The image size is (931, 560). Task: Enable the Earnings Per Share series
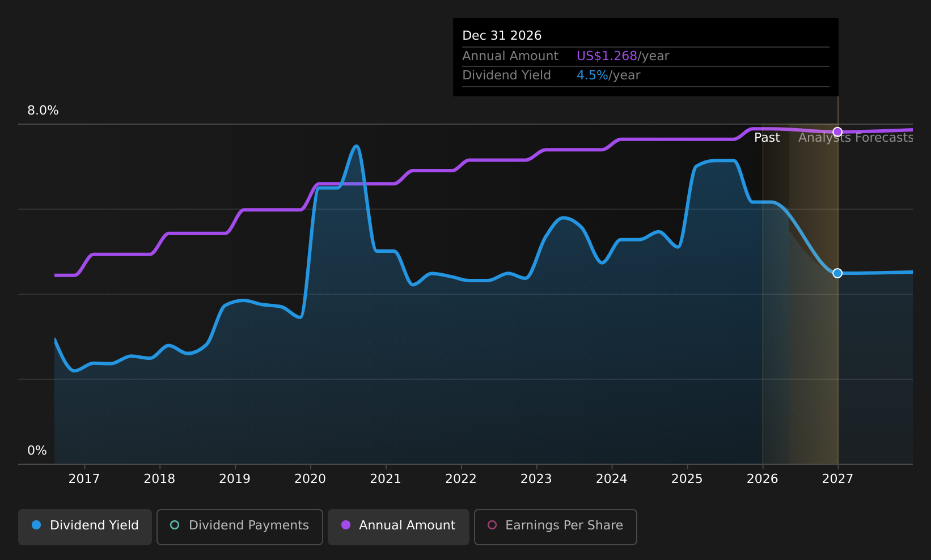click(555, 527)
